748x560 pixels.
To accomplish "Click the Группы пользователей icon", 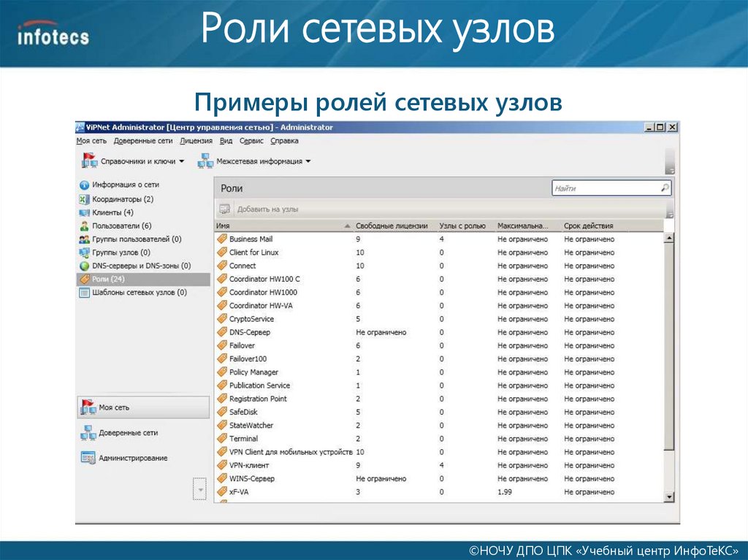I will (84, 239).
